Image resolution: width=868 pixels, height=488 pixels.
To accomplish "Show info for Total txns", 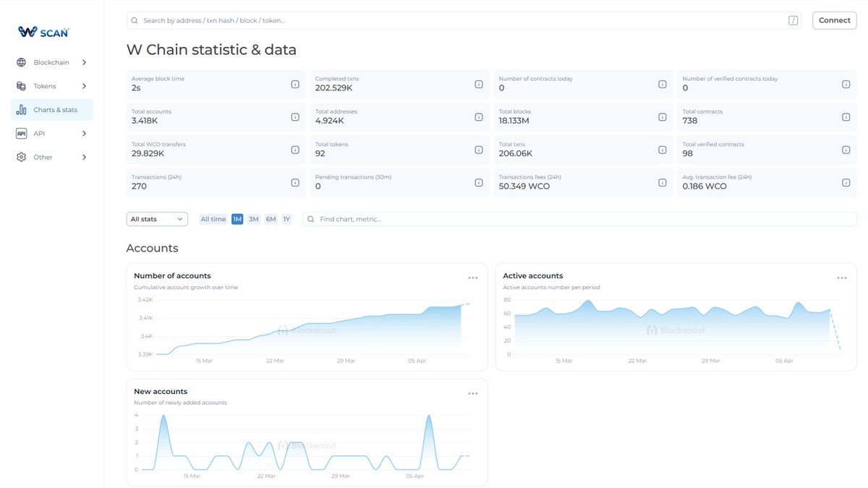I will tap(663, 150).
